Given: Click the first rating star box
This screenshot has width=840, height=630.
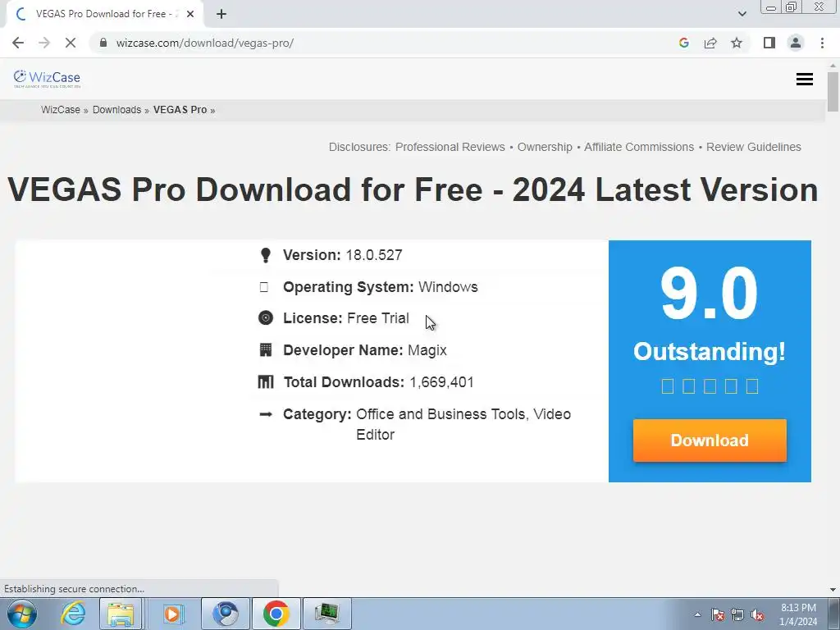Looking at the screenshot, I should point(668,386).
